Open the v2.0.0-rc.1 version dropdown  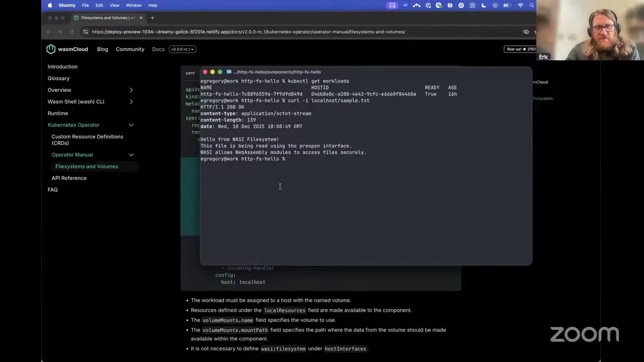tap(183, 49)
